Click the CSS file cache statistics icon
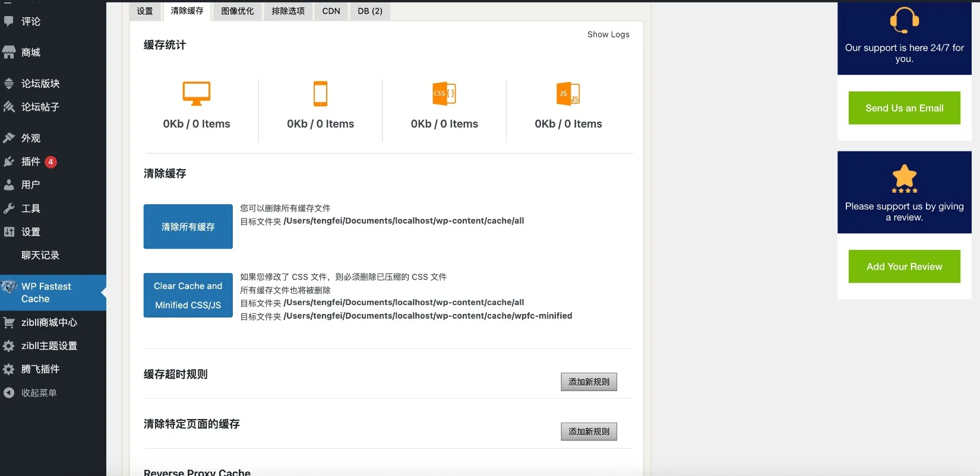Viewport: 980px width, 476px height. pyautogui.click(x=444, y=94)
